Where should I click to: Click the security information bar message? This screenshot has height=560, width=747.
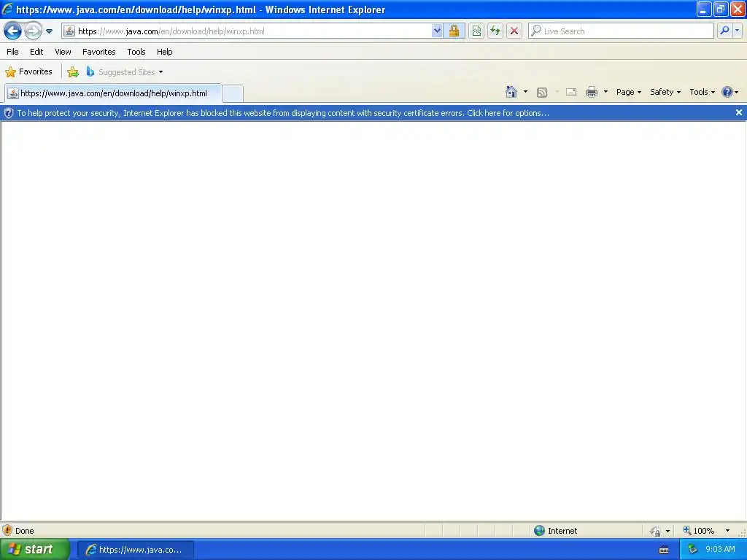tap(283, 113)
